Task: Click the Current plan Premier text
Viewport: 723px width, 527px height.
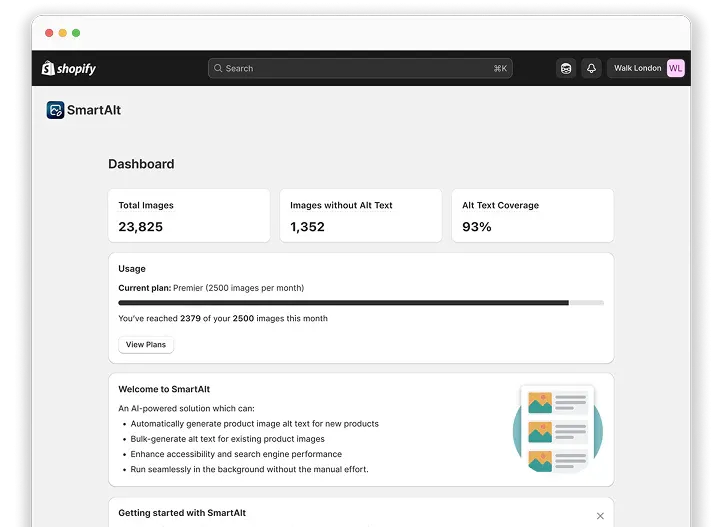Action: [211, 288]
